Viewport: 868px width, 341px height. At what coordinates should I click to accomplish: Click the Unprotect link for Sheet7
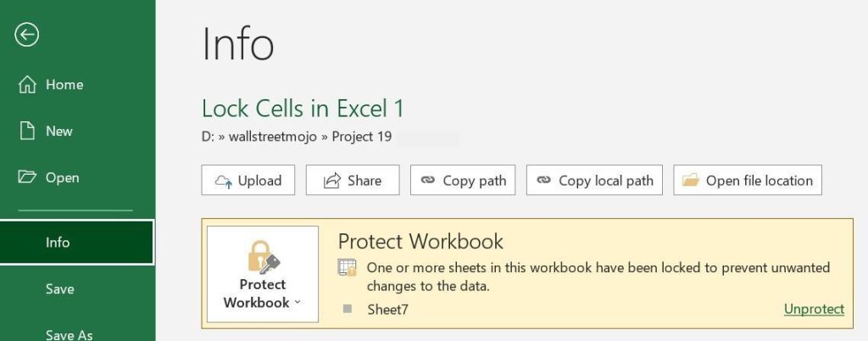coord(815,309)
